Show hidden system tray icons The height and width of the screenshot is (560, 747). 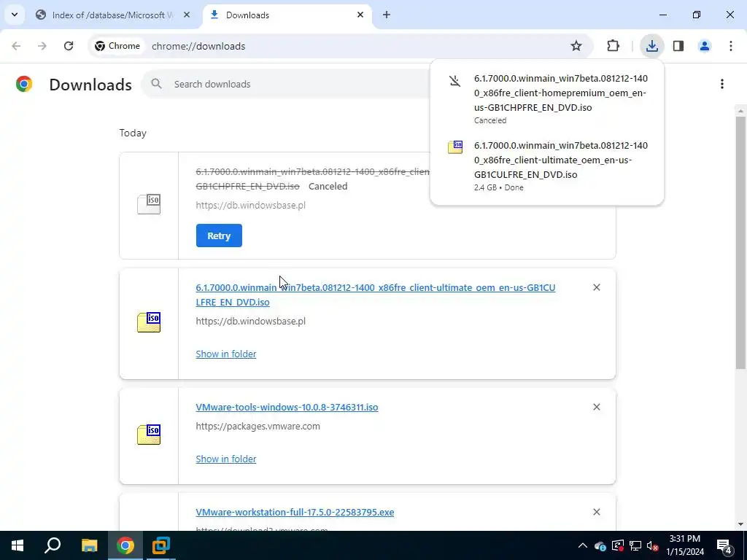583,545
